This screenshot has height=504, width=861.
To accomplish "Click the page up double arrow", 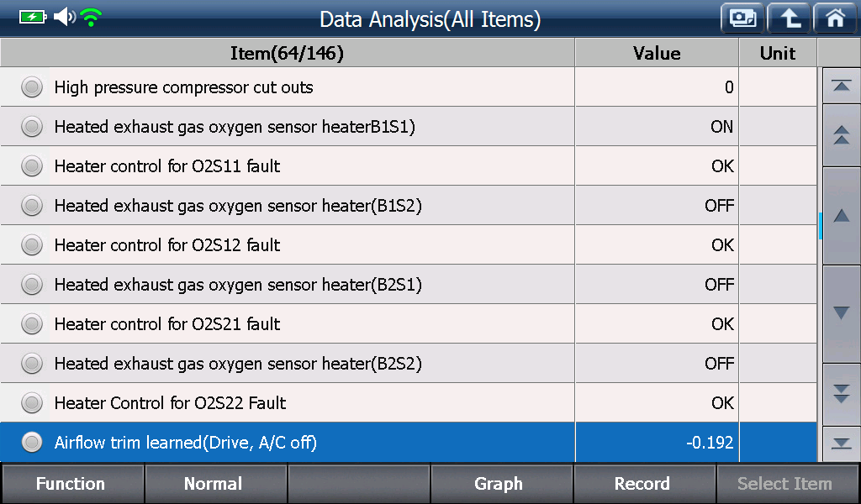I will point(841,135).
